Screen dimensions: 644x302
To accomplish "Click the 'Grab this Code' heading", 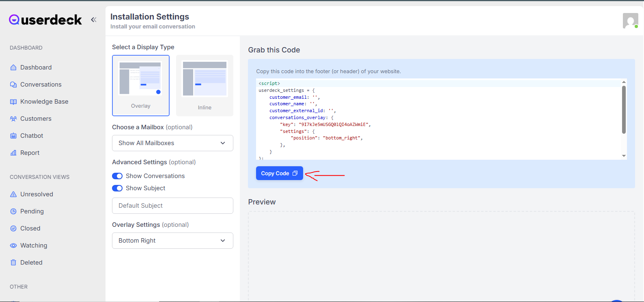I will tap(274, 50).
